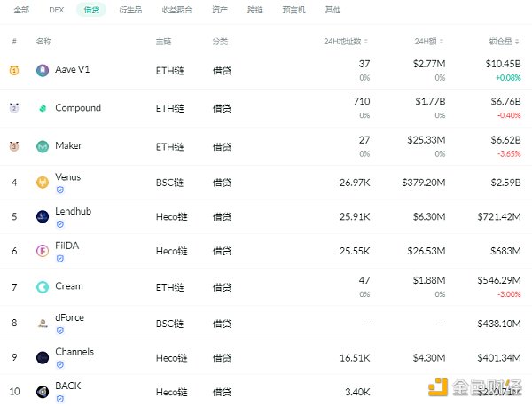The height and width of the screenshot is (406, 532).
Task: Click the Aave V1 logo icon
Action: [43, 71]
